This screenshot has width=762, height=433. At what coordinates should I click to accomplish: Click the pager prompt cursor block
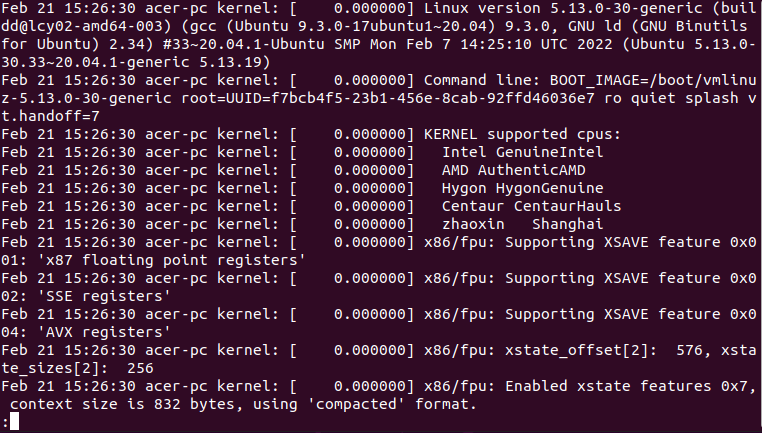(14, 421)
